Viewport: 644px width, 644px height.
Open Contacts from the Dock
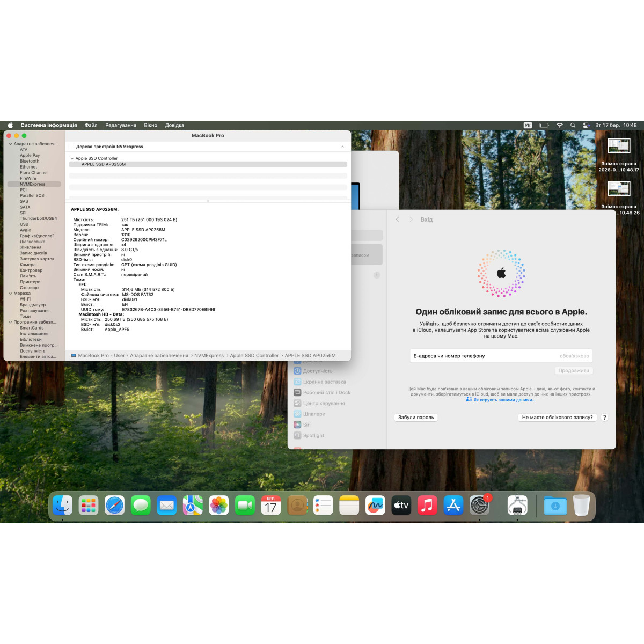(297, 505)
